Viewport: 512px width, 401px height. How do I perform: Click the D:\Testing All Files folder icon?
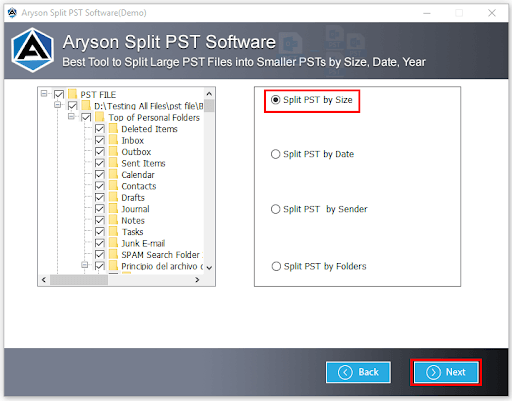[86, 106]
